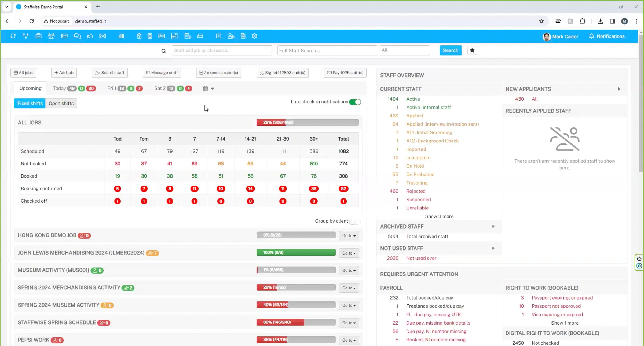Click the Message staff button

(x=162, y=73)
